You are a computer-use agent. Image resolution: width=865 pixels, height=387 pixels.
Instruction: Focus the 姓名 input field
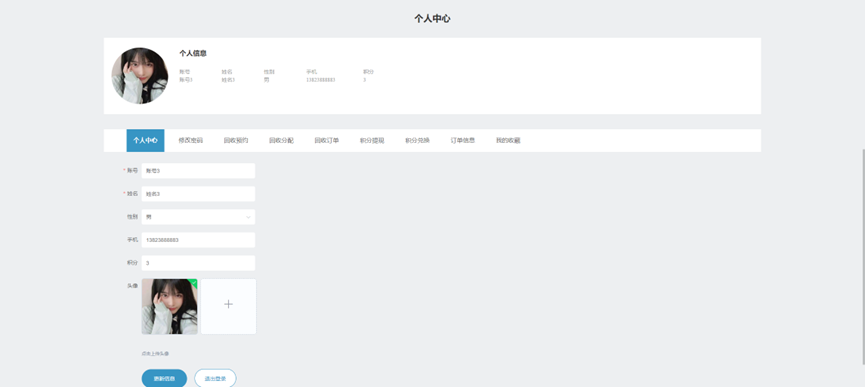click(198, 194)
